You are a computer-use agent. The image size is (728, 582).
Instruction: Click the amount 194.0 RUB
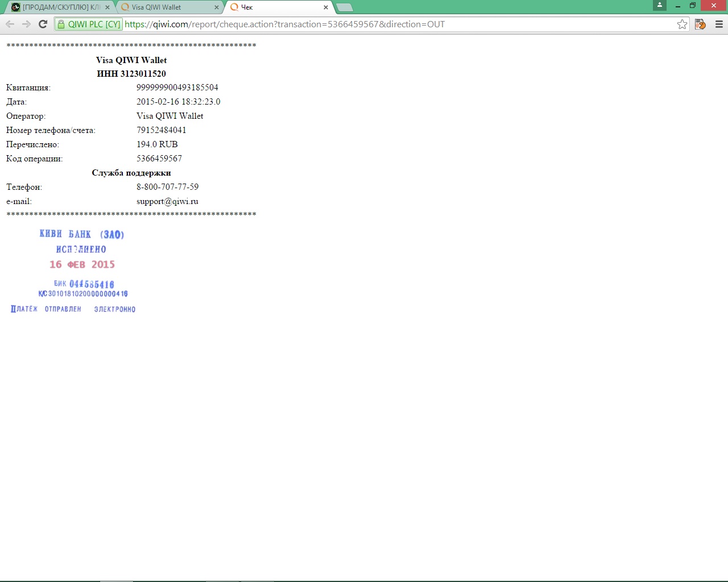pyautogui.click(x=157, y=144)
